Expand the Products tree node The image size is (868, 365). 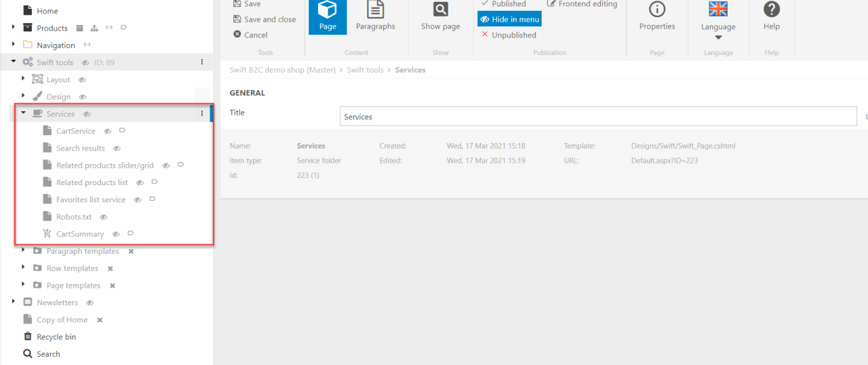click(14, 28)
